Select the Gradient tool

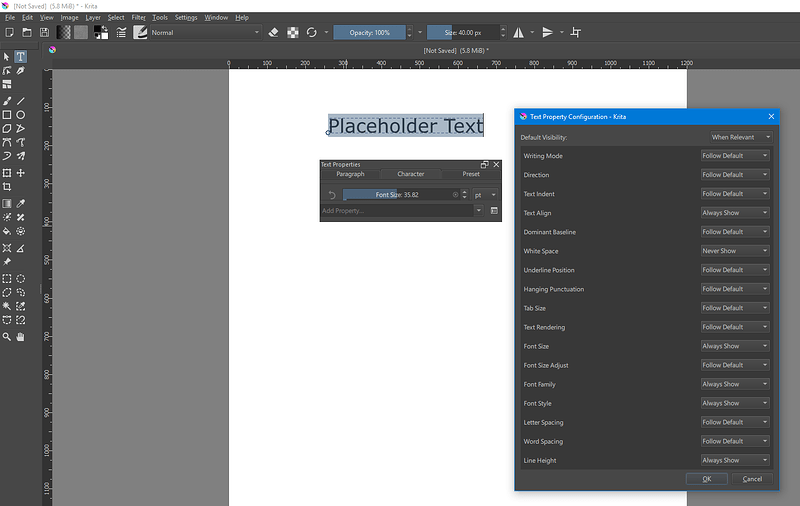7,204
